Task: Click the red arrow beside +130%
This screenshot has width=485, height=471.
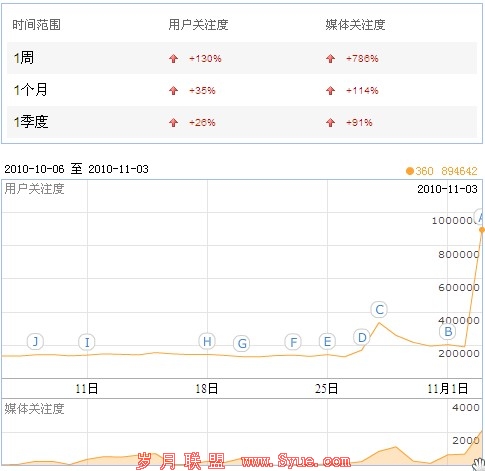Action: pos(173,59)
